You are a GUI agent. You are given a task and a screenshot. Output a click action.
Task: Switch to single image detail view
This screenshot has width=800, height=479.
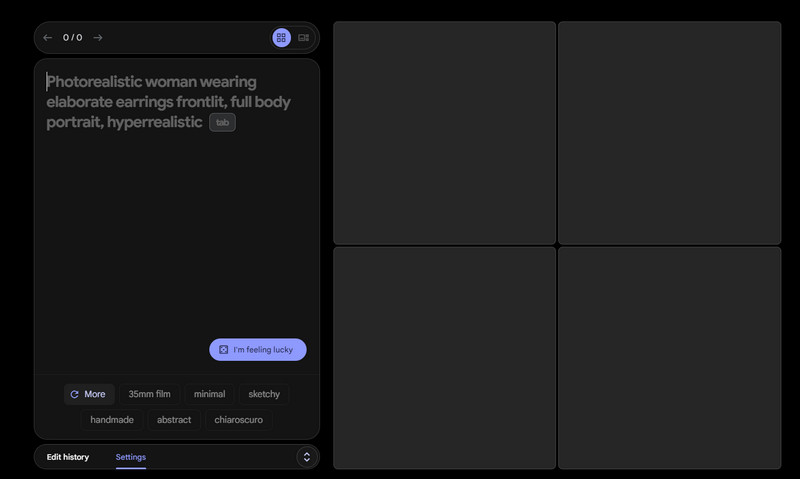(304, 38)
